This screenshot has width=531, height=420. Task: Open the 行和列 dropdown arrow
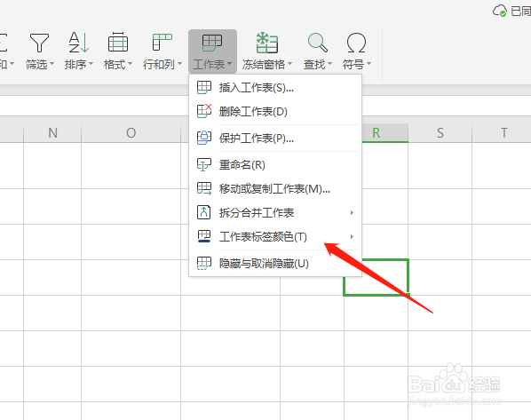click(180, 63)
